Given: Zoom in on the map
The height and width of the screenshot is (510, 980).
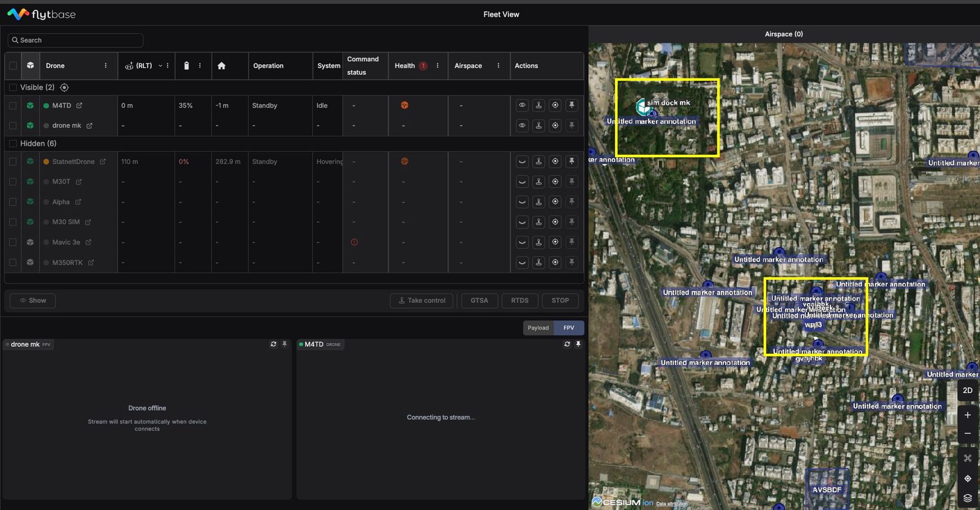Looking at the screenshot, I should (968, 415).
